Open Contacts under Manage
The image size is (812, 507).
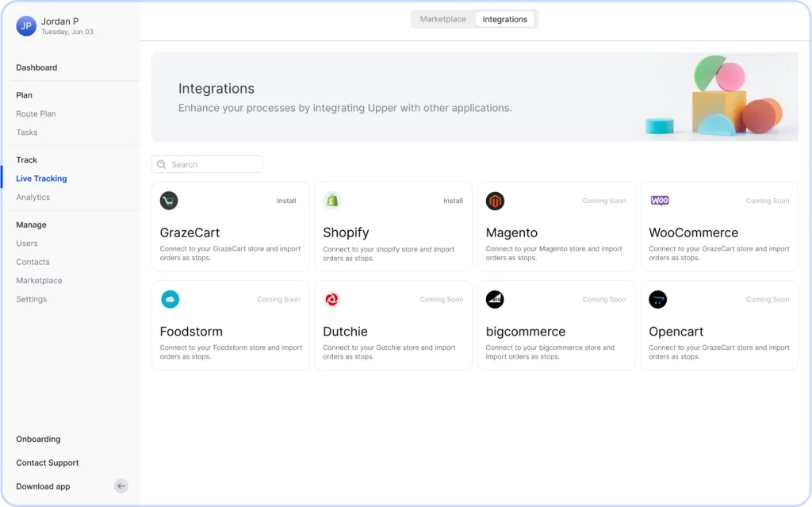(x=33, y=262)
